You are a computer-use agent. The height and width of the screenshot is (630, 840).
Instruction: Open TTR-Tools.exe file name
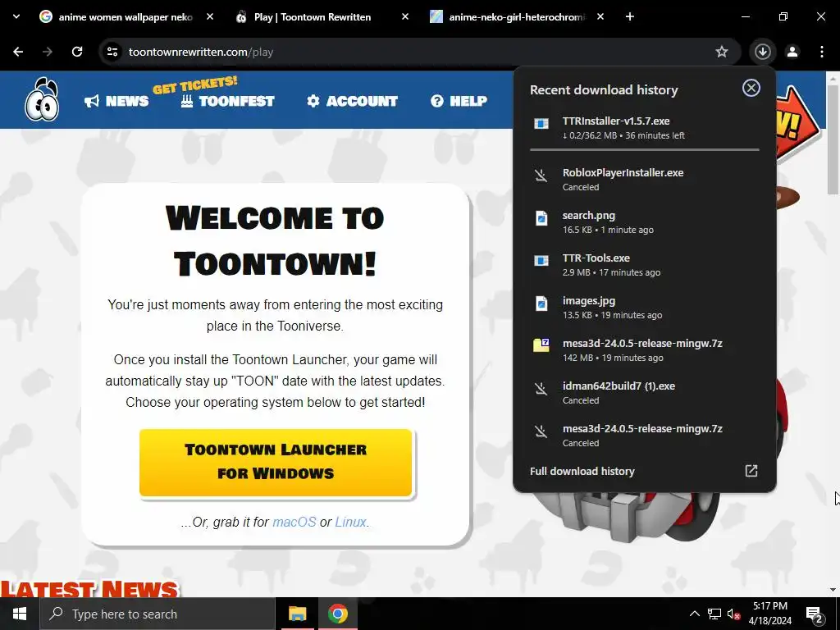(596, 258)
